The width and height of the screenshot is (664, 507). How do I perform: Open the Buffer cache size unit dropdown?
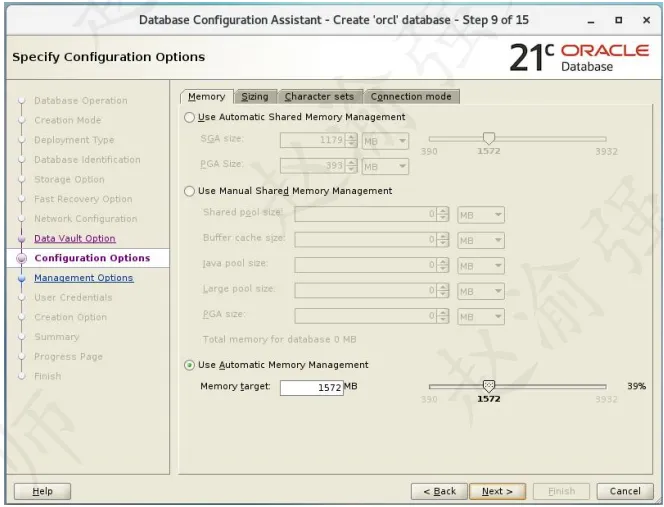[481, 240]
